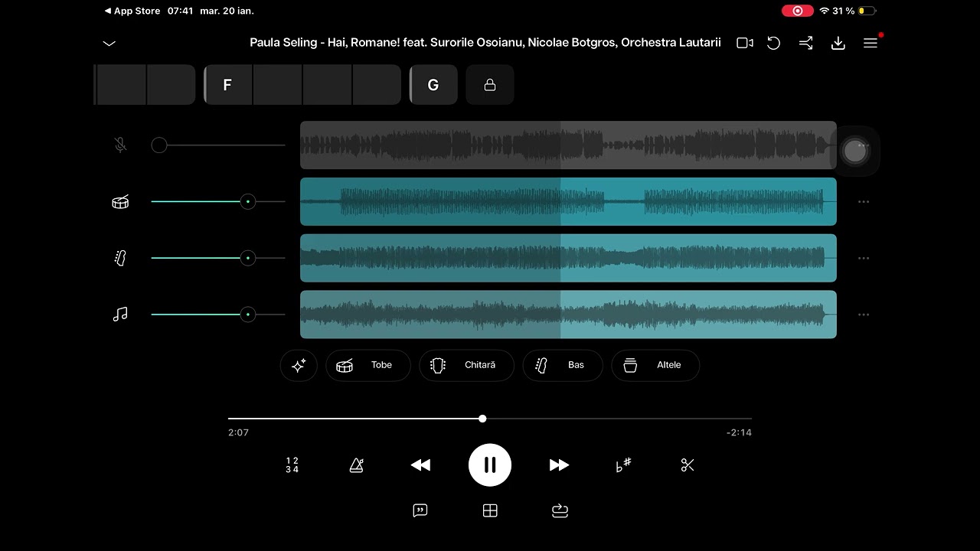The width and height of the screenshot is (980, 551).
Task: Download the track using the download icon
Action: (838, 43)
